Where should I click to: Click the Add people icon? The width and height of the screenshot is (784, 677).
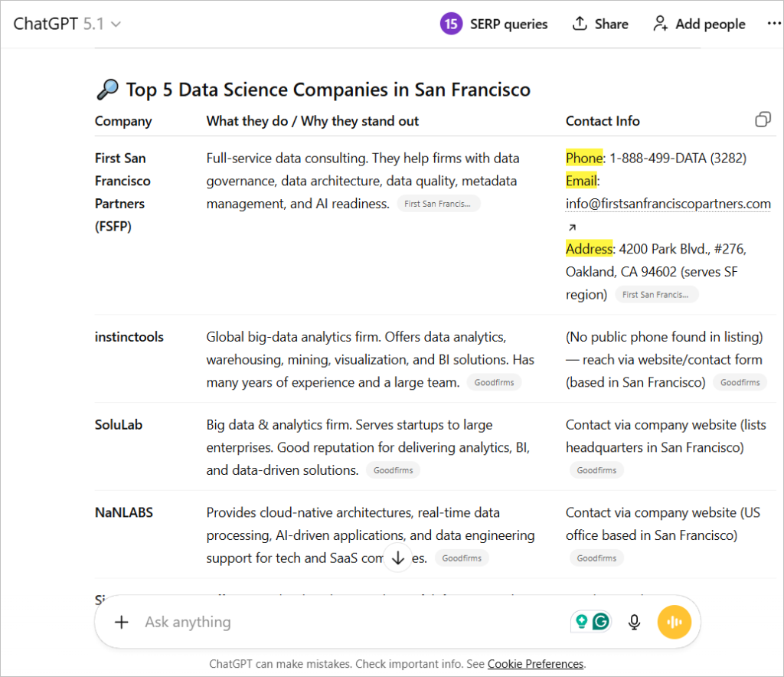click(x=660, y=24)
